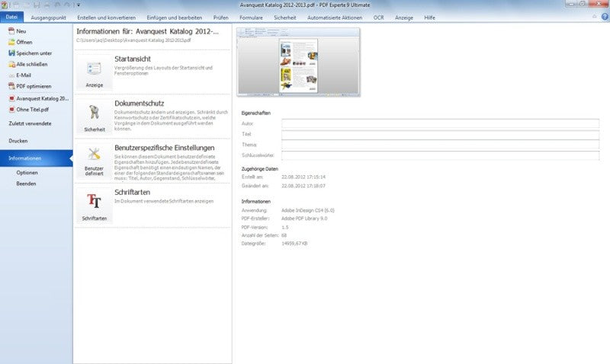
Task: Click the redo arrow in quick access toolbar
Action: point(67,5)
